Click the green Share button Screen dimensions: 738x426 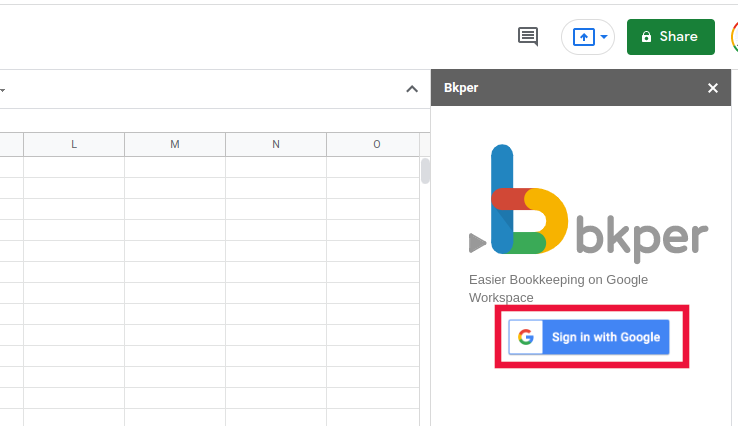pyautogui.click(x=671, y=37)
